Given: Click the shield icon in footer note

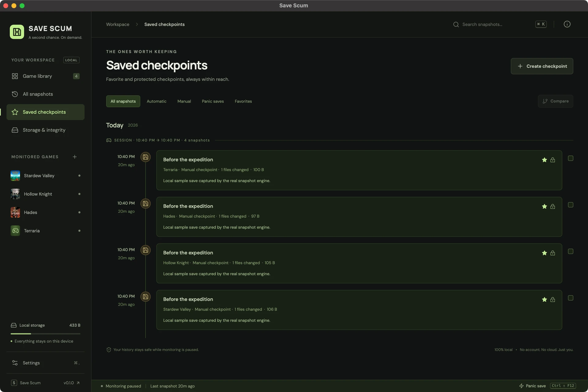Looking at the screenshot, I should point(109,350).
